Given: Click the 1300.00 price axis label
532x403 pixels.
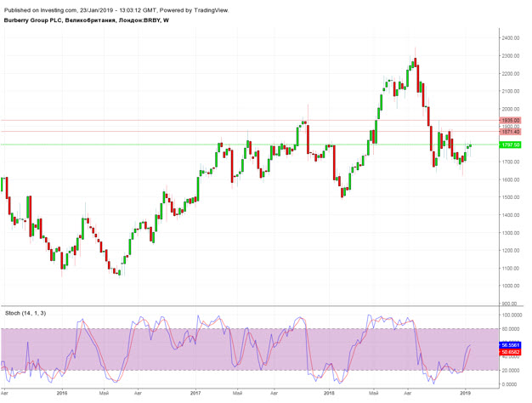Looking at the screenshot, I should pyautogui.click(x=510, y=233).
